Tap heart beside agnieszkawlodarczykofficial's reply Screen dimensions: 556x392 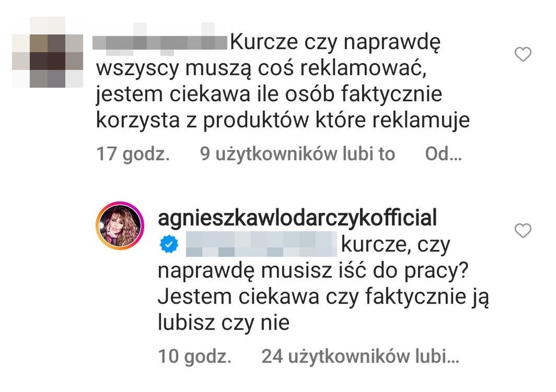pos(523,231)
